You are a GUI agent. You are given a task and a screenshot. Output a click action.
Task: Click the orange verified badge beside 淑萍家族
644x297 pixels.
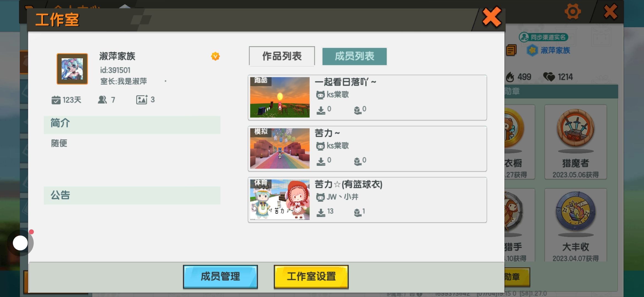pos(215,56)
